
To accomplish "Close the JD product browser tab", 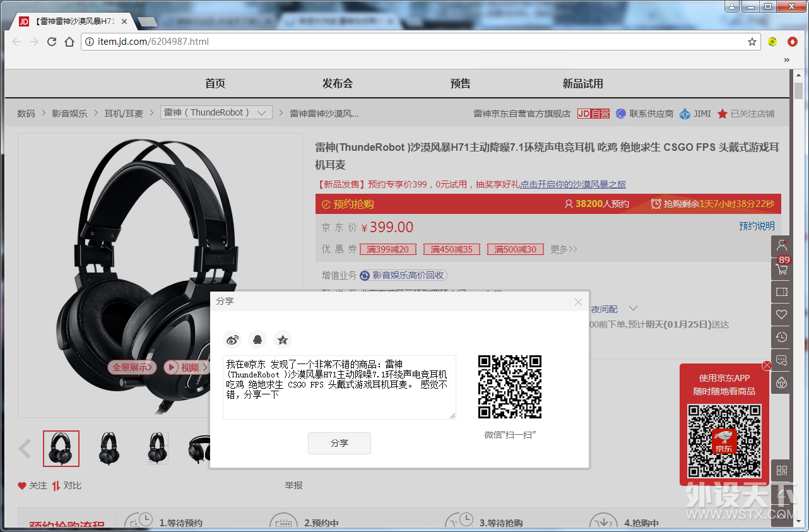I will click(x=124, y=21).
